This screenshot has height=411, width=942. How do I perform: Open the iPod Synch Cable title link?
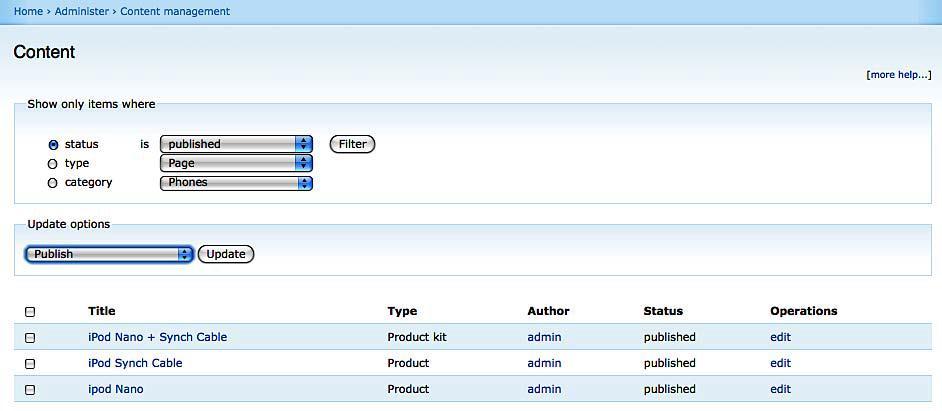pos(135,363)
